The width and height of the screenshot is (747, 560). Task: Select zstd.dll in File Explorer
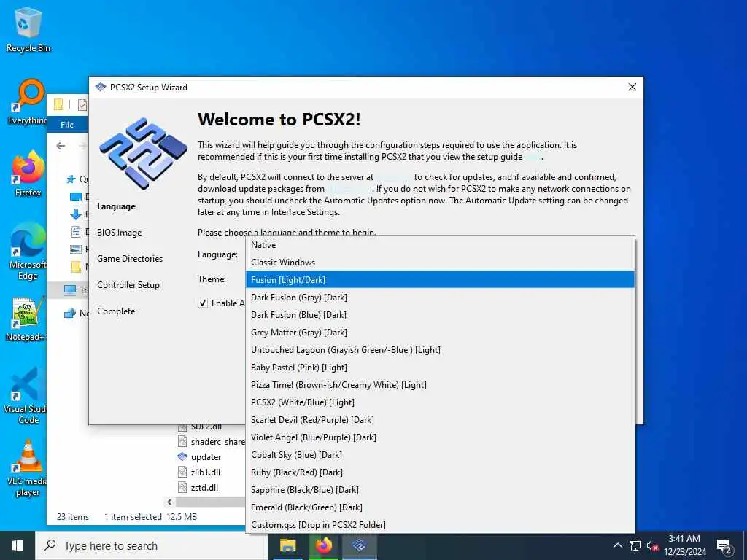pos(204,488)
